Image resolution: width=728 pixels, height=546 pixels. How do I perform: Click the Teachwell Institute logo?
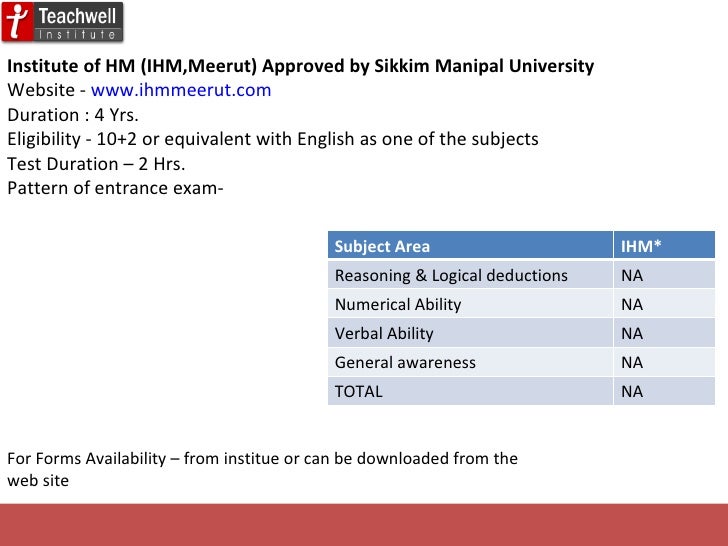pos(63,22)
